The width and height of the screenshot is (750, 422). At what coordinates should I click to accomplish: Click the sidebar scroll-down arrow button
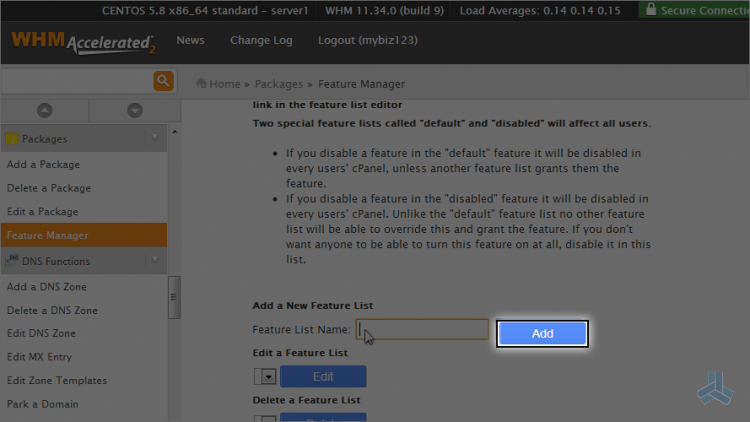[135, 111]
